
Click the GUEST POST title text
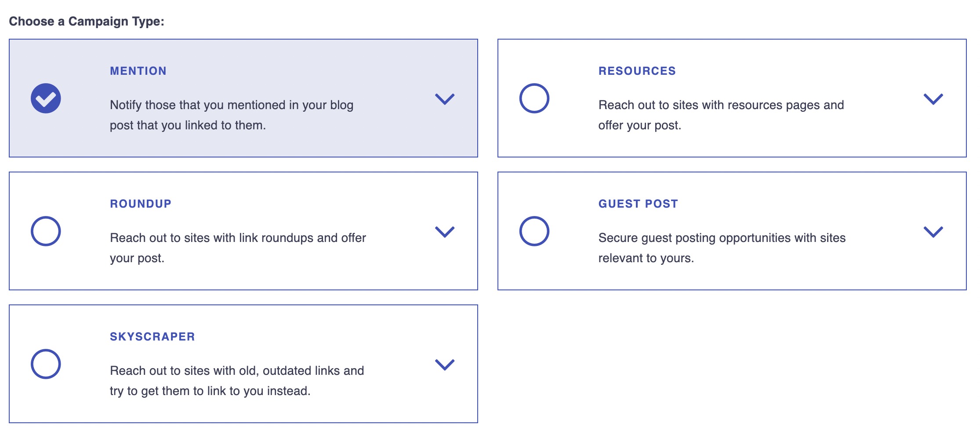coord(638,204)
